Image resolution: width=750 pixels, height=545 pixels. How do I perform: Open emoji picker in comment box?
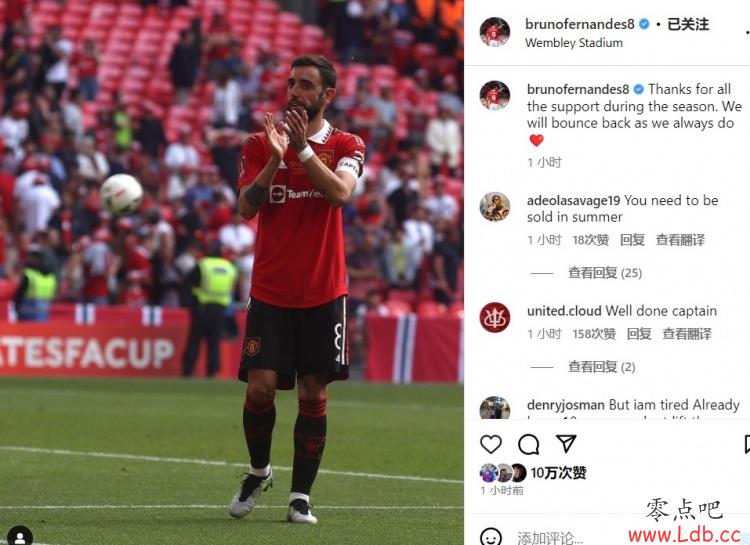tap(491, 537)
